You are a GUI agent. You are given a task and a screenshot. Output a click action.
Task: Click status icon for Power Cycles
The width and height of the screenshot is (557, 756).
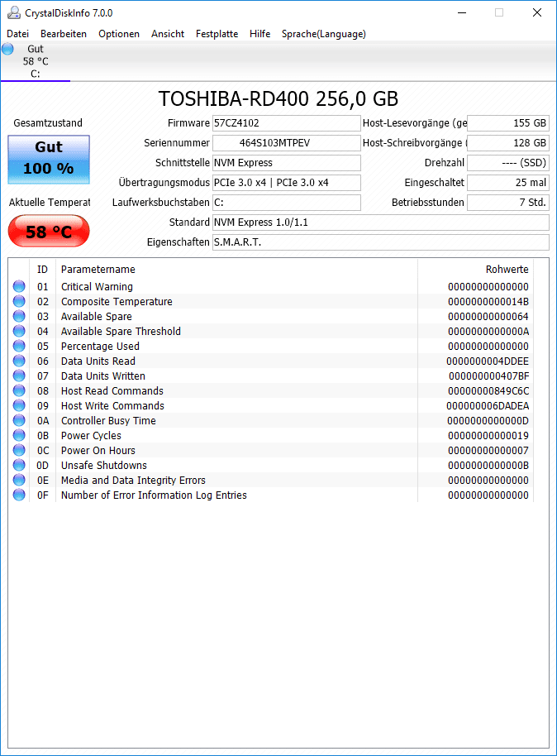(x=19, y=435)
